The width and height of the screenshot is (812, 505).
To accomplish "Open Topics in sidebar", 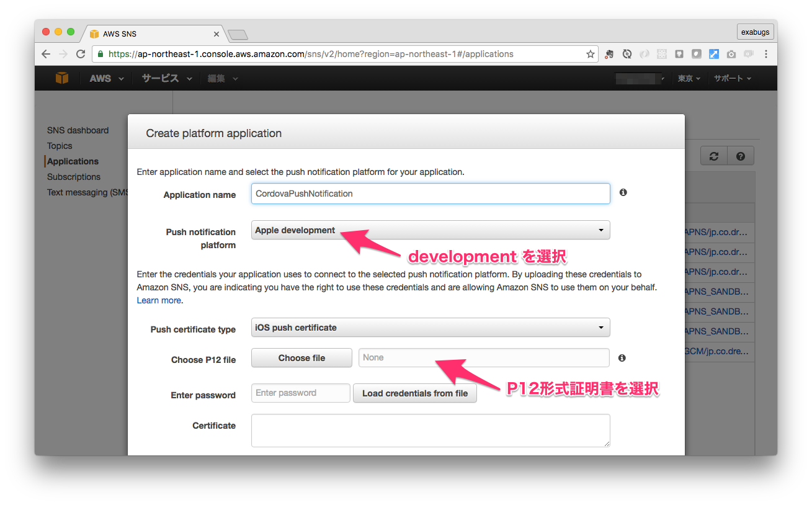I will click(60, 146).
